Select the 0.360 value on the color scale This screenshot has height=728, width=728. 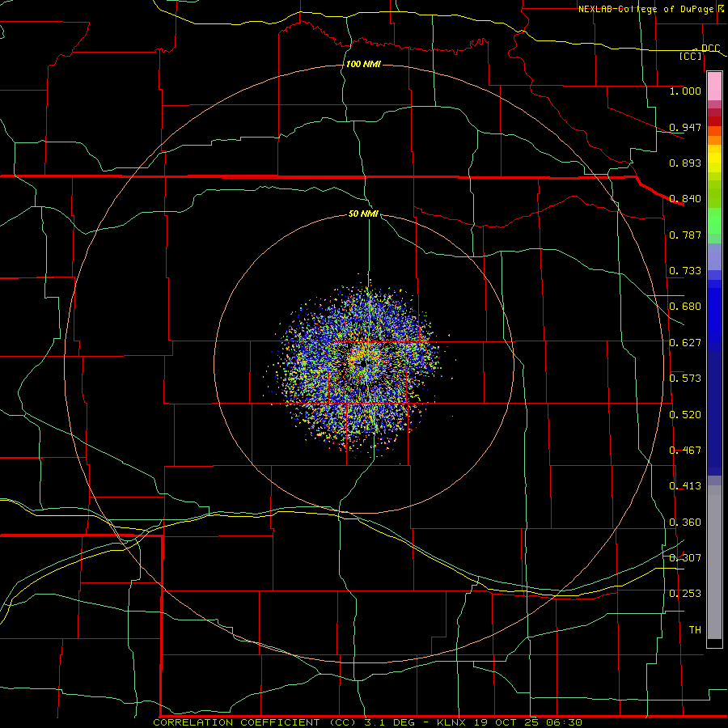point(685,523)
